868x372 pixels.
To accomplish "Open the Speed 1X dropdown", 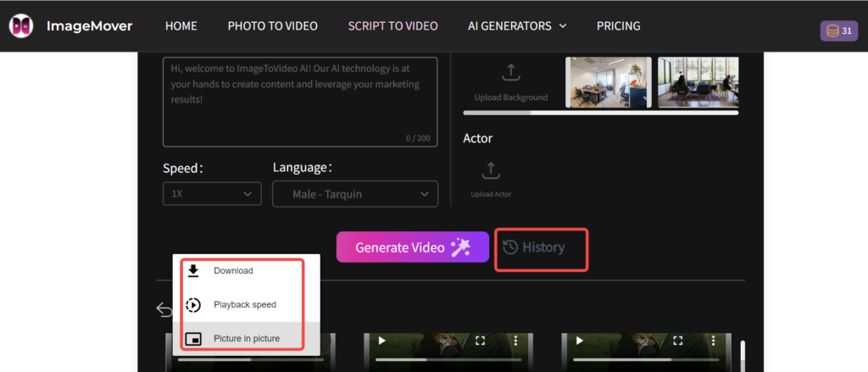I will point(212,194).
